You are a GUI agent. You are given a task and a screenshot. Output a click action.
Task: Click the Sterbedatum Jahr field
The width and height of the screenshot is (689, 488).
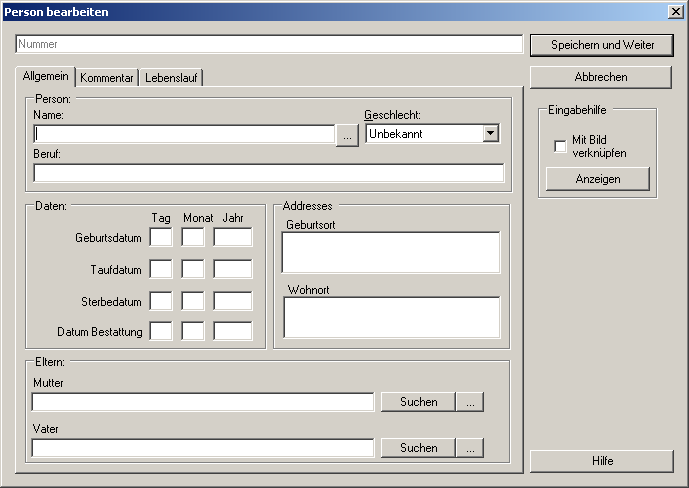[232, 301]
